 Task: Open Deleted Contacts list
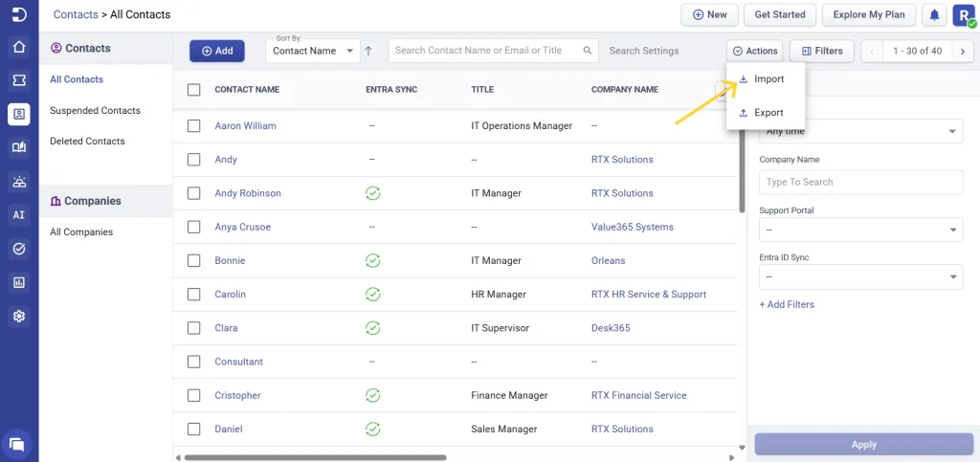pyautogui.click(x=87, y=142)
